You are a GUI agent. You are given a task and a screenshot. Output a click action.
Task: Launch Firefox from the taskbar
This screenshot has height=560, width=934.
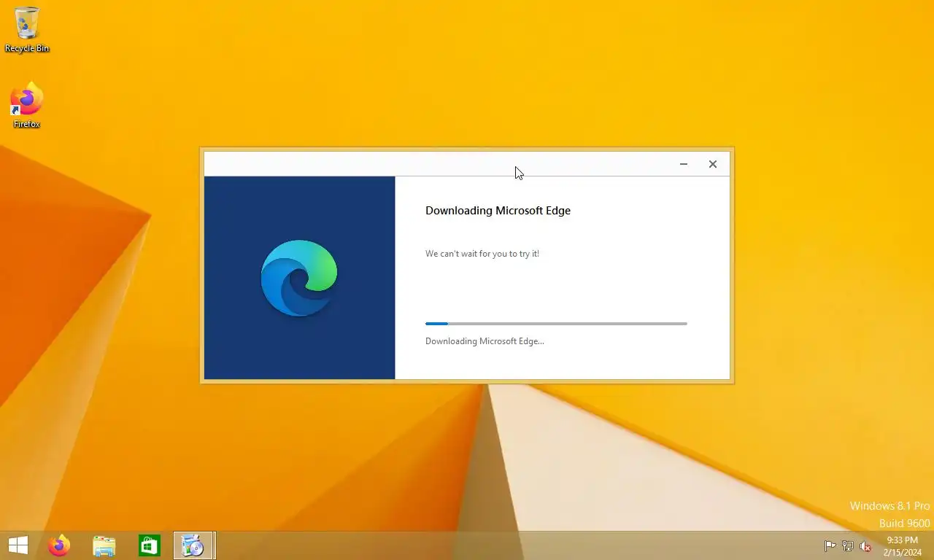[59, 545]
